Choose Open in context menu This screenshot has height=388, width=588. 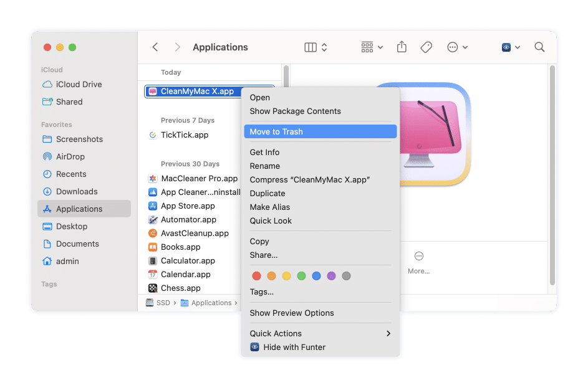pyautogui.click(x=321, y=97)
